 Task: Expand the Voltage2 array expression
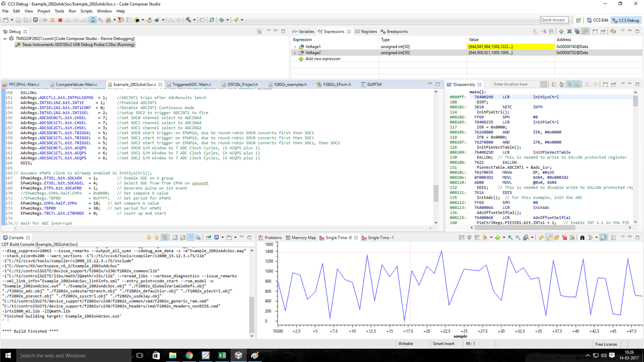point(295,53)
